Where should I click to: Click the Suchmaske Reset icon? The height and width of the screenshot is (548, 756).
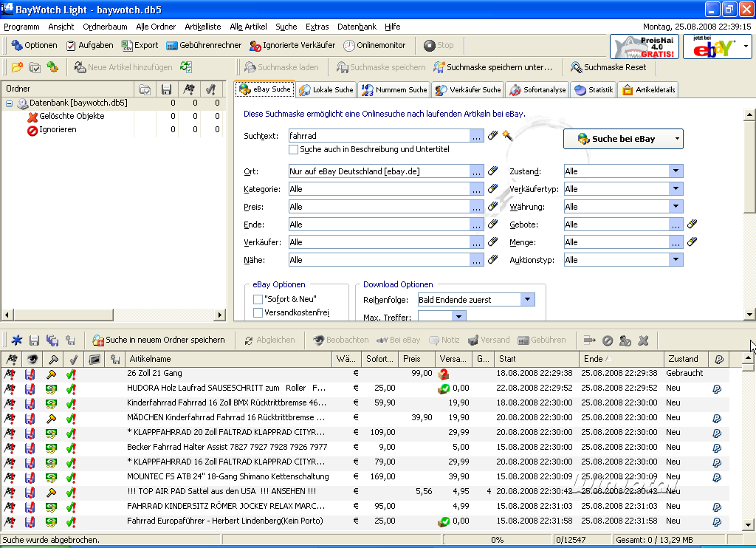coord(576,67)
